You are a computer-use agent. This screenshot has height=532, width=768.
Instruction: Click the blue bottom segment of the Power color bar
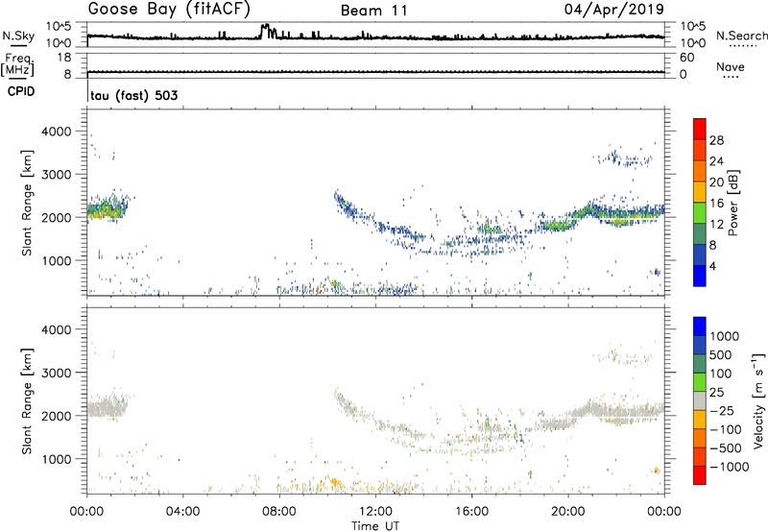(700, 276)
